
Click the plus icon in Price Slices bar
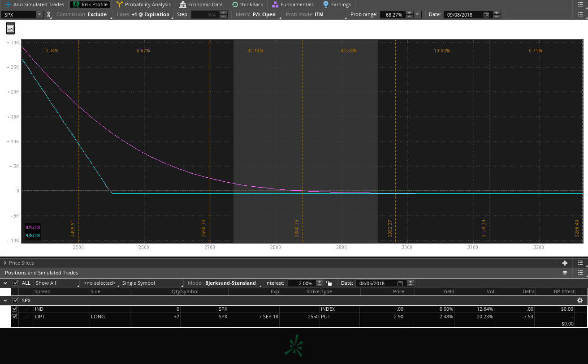click(x=565, y=263)
